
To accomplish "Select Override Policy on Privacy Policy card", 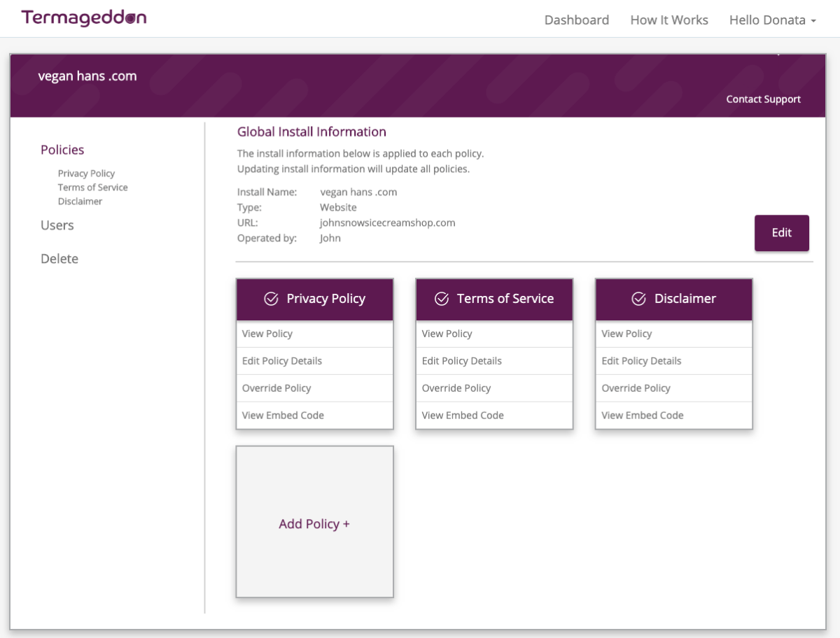I will tap(315, 388).
